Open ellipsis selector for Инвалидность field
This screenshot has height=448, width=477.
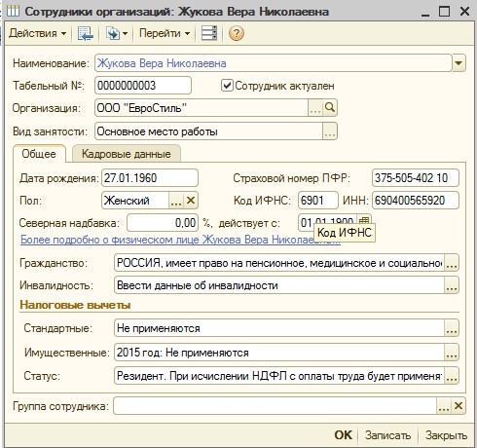[452, 285]
